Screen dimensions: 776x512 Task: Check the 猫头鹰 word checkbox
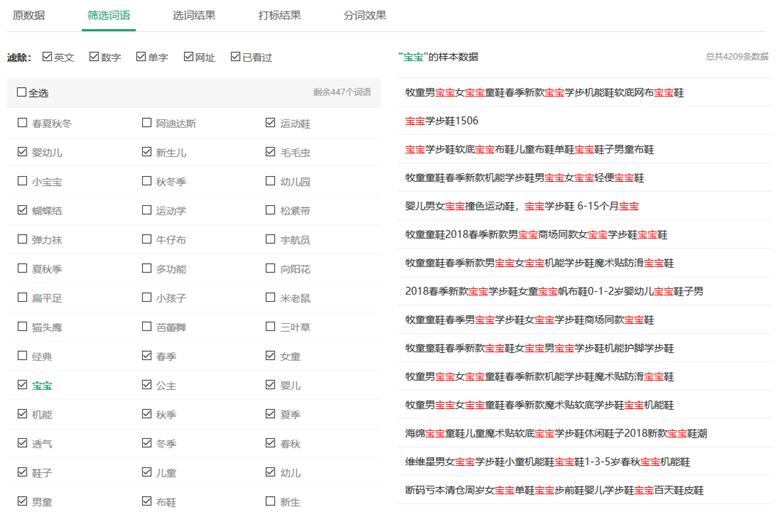click(x=22, y=326)
